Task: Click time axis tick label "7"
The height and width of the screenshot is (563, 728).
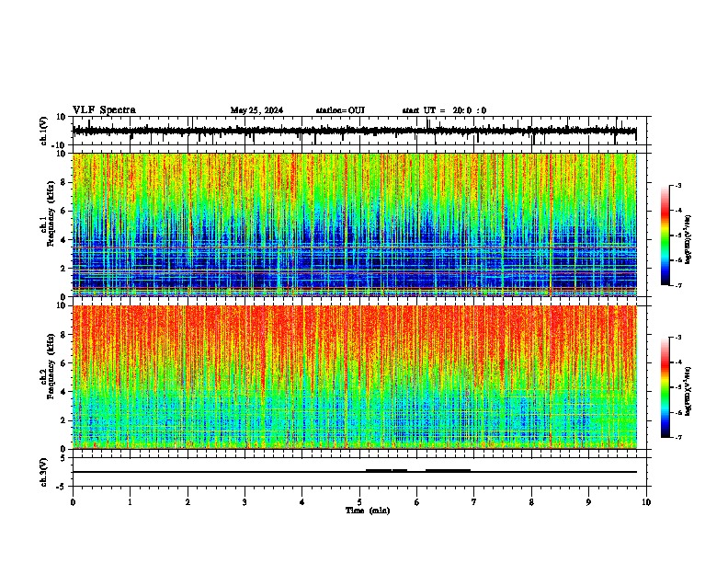Action: click(x=474, y=502)
